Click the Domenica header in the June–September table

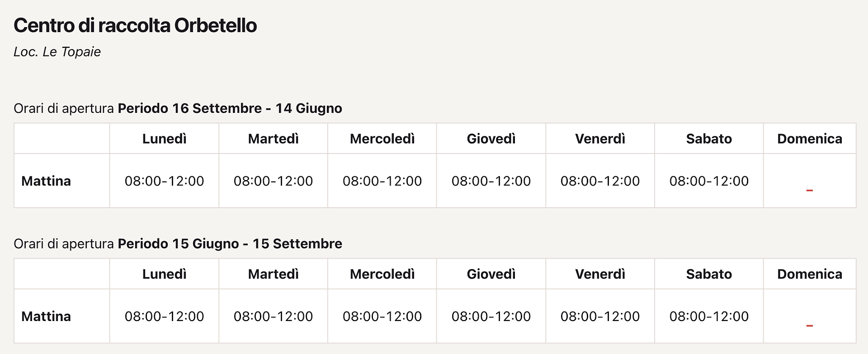(x=809, y=274)
